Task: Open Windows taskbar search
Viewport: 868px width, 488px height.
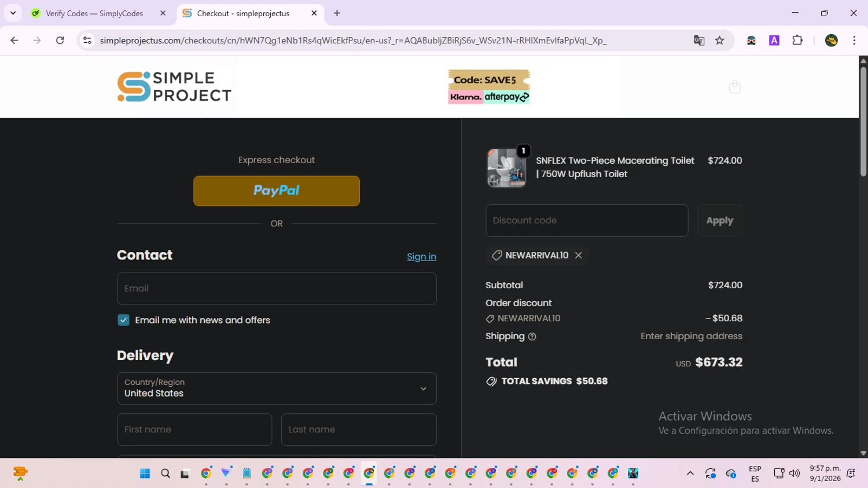Action: pos(165,474)
